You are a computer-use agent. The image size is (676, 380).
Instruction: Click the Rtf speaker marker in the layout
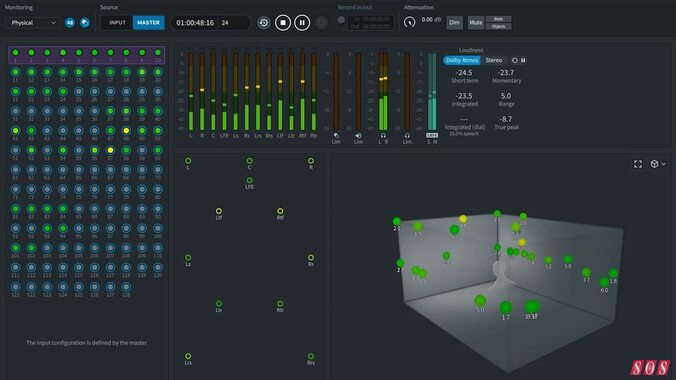(280, 211)
